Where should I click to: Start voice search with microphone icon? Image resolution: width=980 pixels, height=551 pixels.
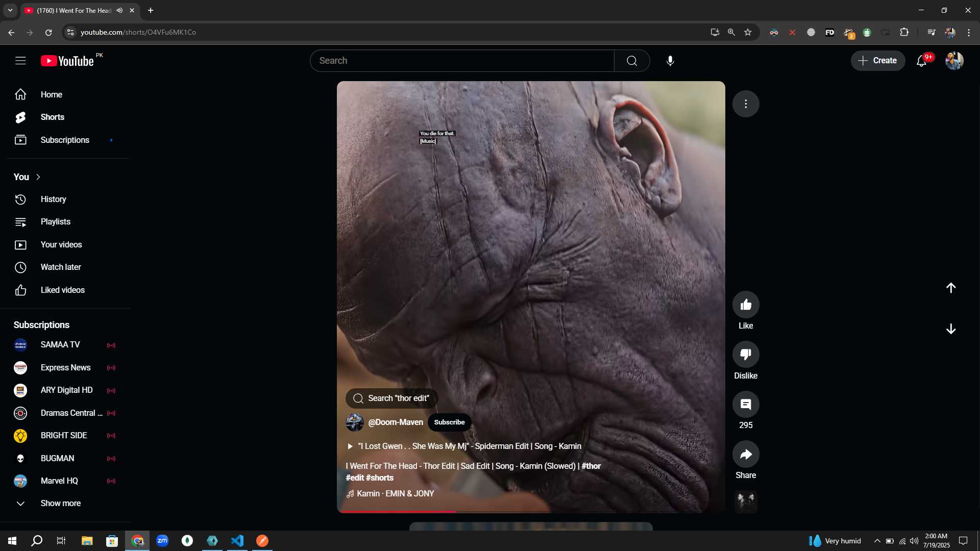pyautogui.click(x=670, y=61)
